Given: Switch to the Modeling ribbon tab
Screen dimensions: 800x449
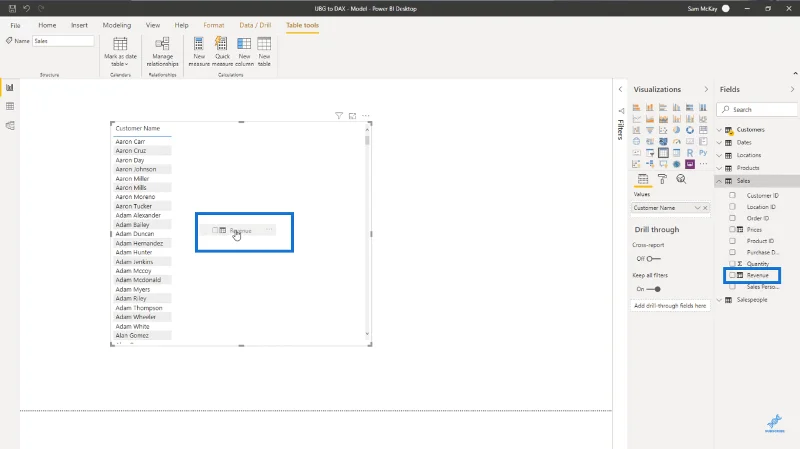Looking at the screenshot, I should tap(117, 25).
